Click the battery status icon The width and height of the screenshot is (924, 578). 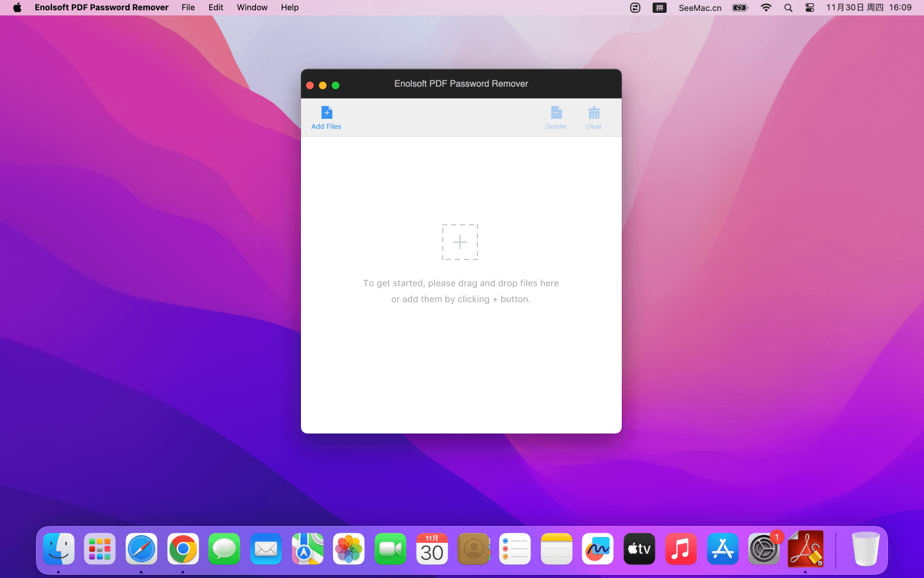tap(740, 8)
